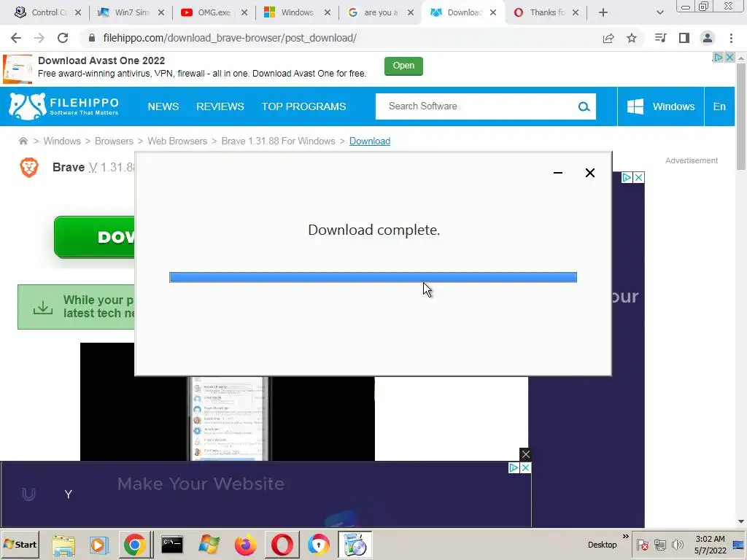Open Chrome's three-dot menu
747x560 pixels.
(731, 38)
